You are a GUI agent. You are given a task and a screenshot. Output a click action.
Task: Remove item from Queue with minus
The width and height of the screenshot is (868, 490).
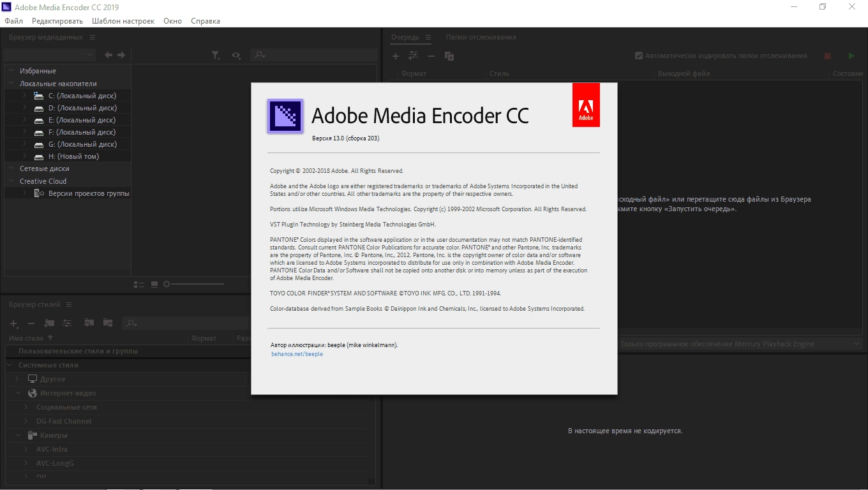click(431, 56)
